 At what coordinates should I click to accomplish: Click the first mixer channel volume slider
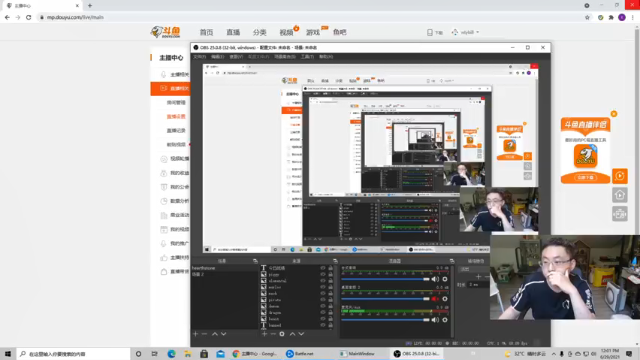pos(385,279)
